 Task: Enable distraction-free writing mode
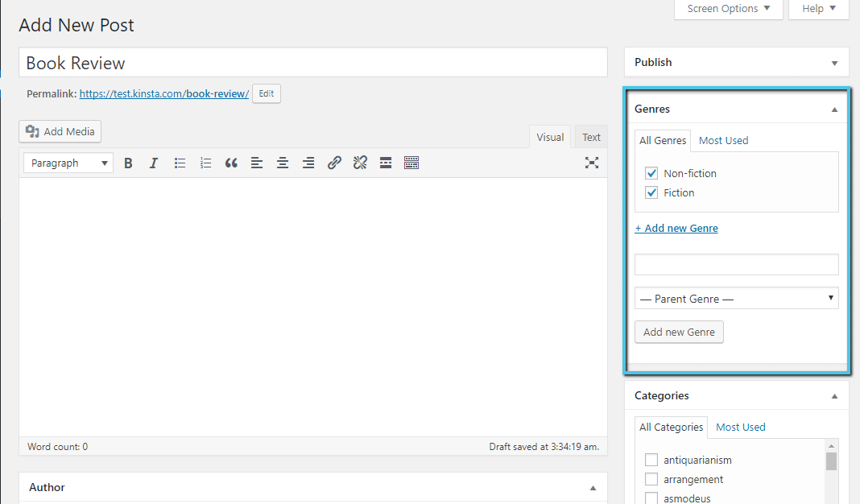point(592,162)
